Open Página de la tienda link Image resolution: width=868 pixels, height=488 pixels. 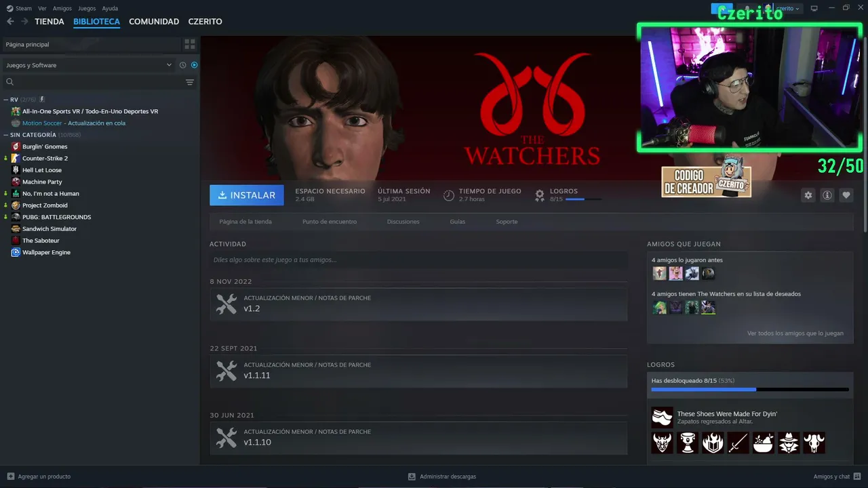coord(245,222)
